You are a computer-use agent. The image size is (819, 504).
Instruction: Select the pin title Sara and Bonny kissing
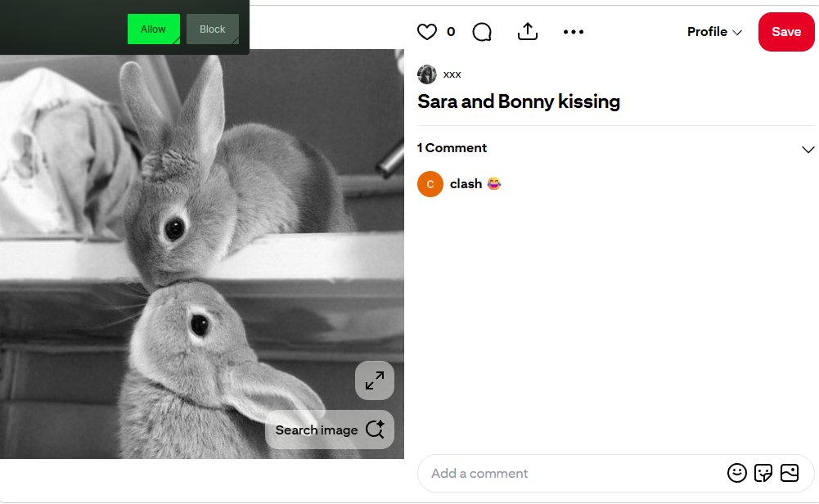tap(519, 101)
